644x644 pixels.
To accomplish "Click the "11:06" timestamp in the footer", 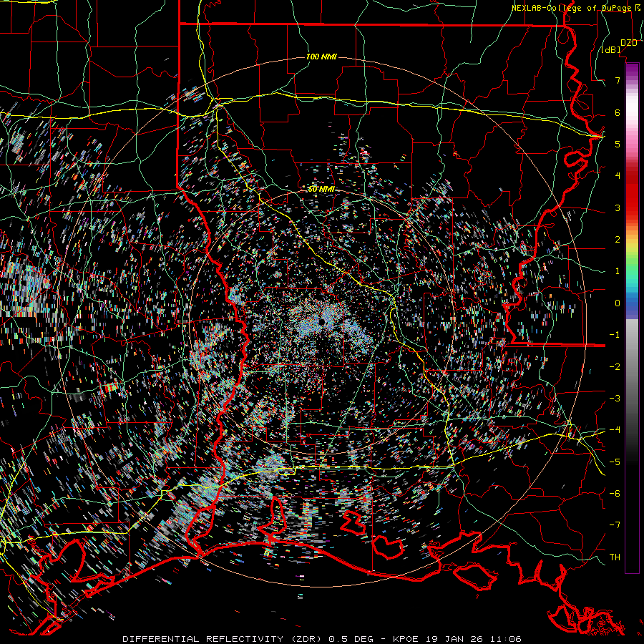I will pos(506,639).
